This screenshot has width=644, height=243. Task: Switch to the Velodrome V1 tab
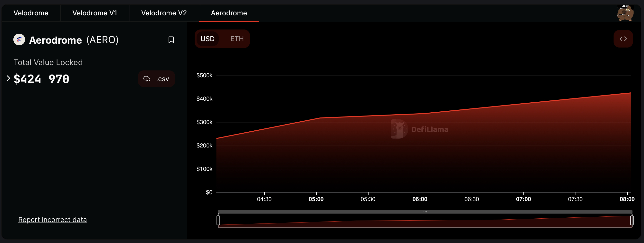[95, 13]
